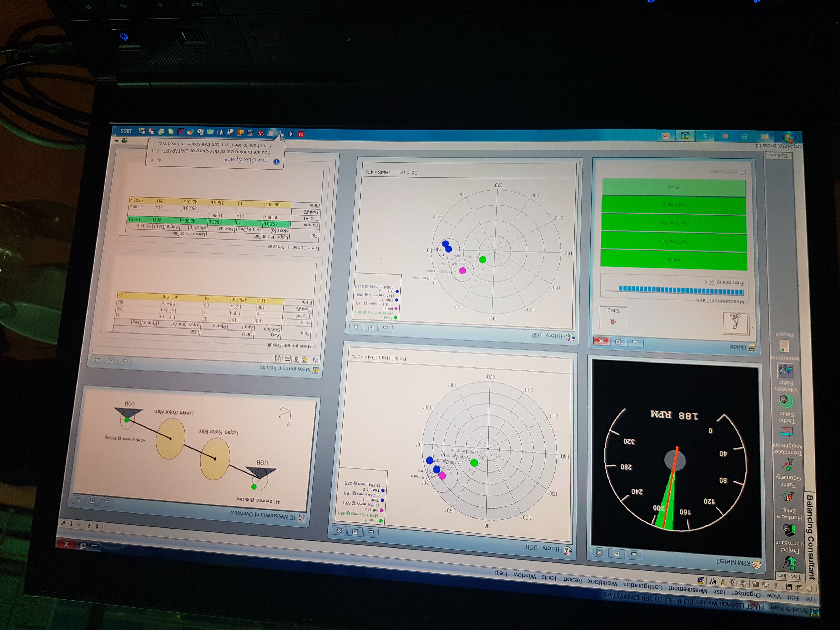840x630 pixels.
Task: Click the New document toolbar icon
Action: pos(809,588)
